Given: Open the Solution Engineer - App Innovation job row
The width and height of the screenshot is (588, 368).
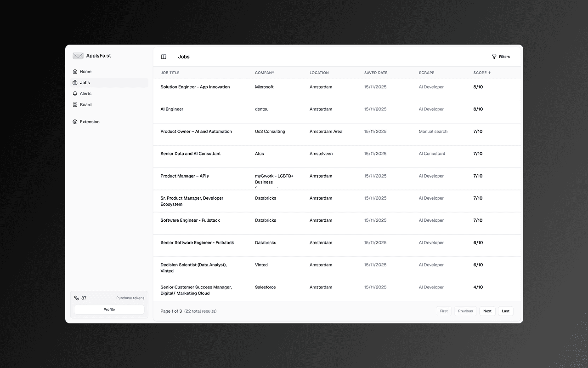Looking at the screenshot, I should click(x=195, y=87).
